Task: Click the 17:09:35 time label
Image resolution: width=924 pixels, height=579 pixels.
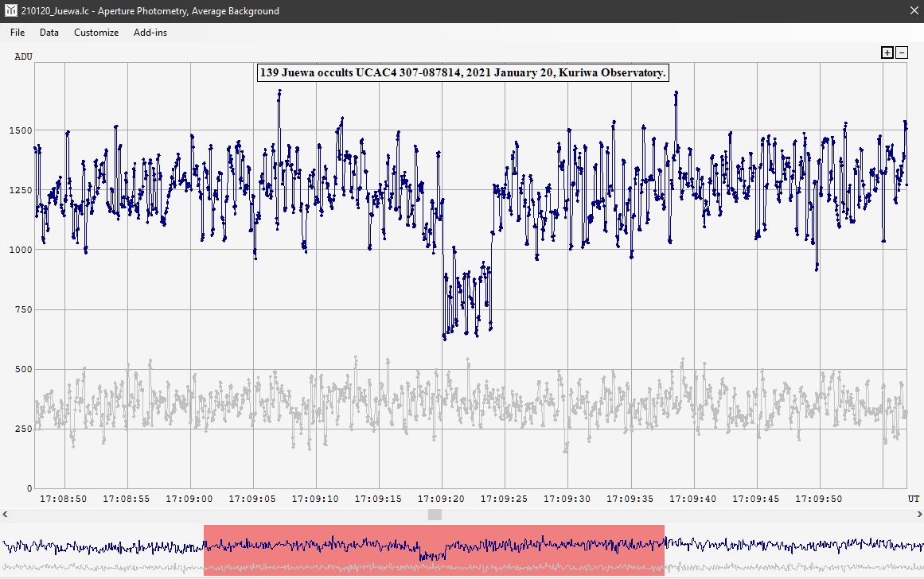Action: [630, 499]
